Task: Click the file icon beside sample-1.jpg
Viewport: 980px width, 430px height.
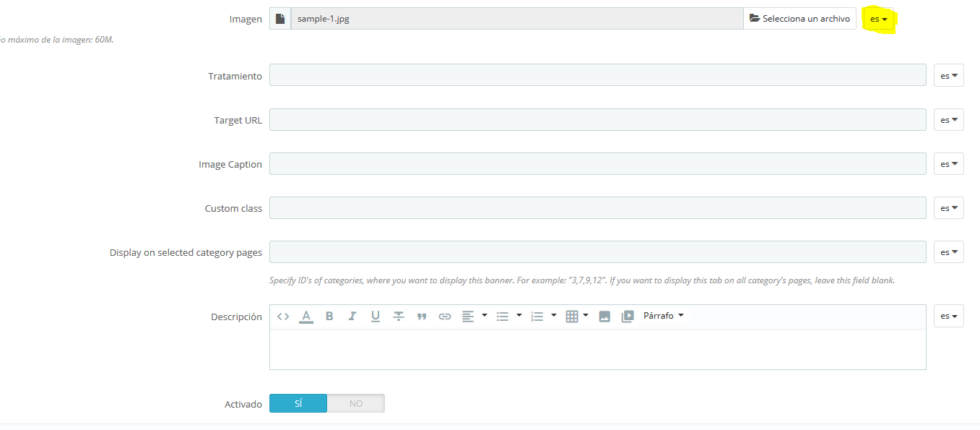Action: point(280,19)
